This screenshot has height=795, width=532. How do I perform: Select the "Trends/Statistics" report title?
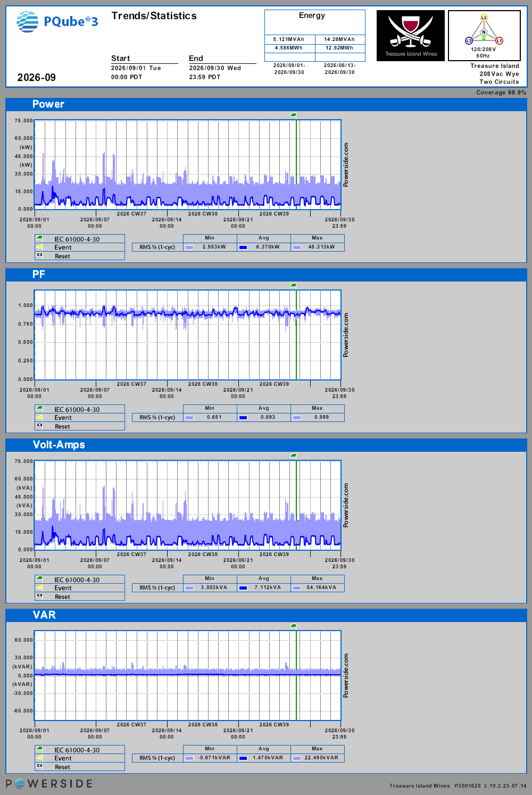point(154,16)
